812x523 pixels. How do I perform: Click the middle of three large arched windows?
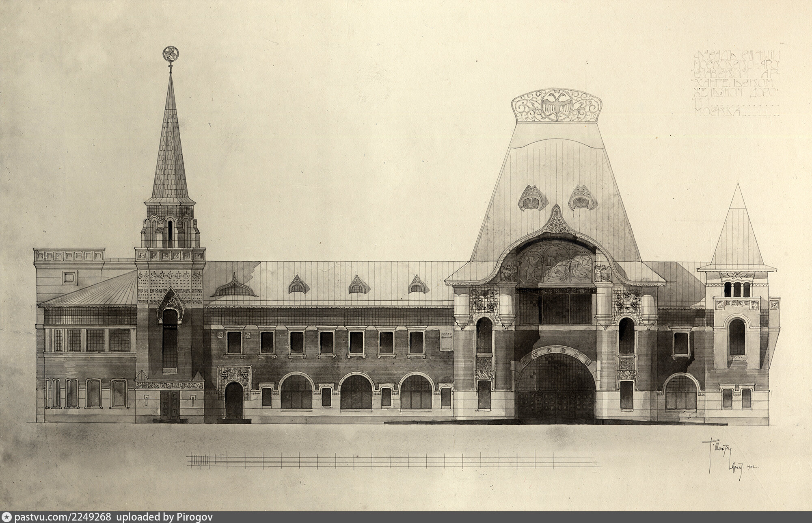(x=356, y=393)
